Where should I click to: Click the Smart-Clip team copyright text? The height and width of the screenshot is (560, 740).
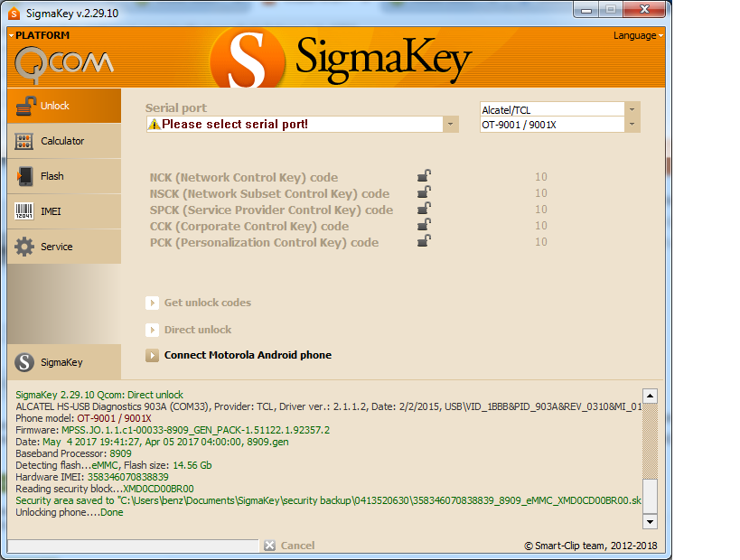[590, 546]
